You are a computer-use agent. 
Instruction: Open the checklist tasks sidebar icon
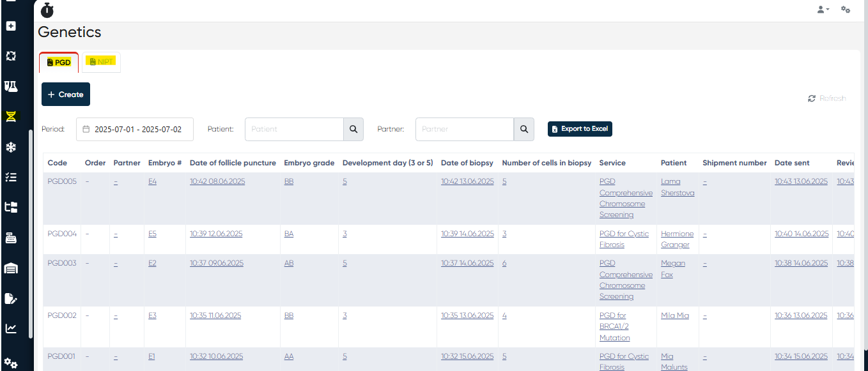tap(11, 177)
